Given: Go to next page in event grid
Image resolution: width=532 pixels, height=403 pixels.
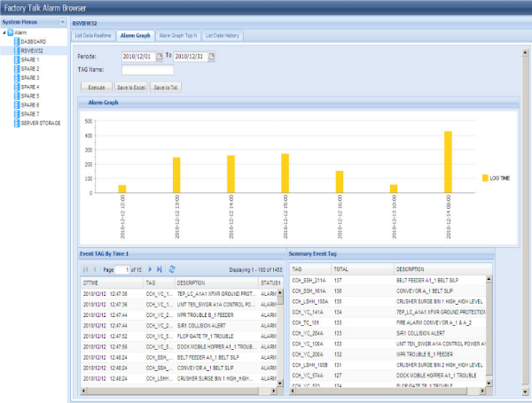Looking at the screenshot, I should (x=151, y=268).
